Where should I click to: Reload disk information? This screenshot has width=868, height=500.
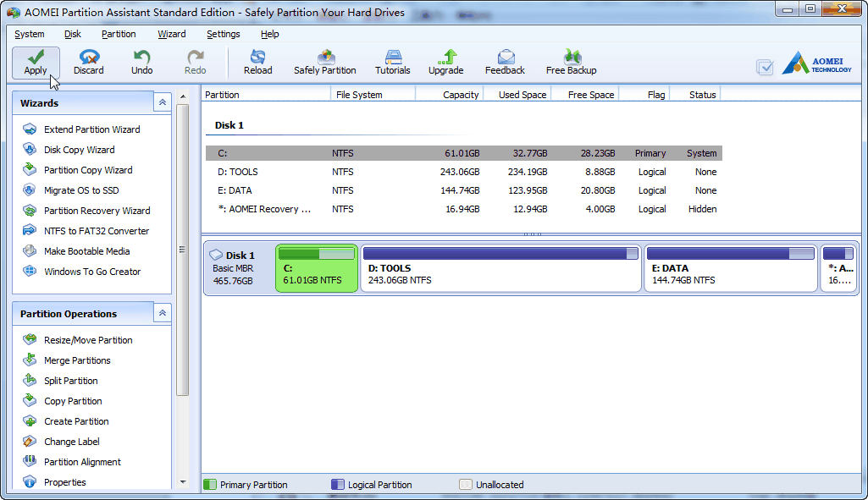[258, 63]
